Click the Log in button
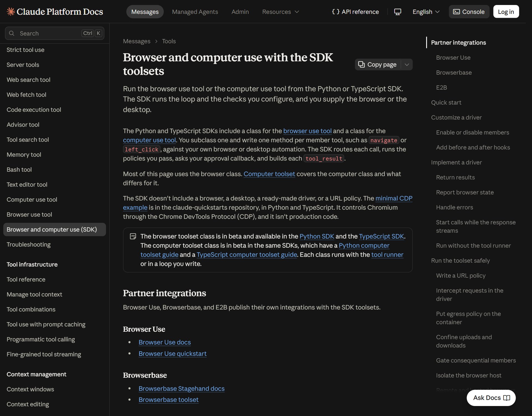The width and height of the screenshot is (532, 416). [x=506, y=12]
